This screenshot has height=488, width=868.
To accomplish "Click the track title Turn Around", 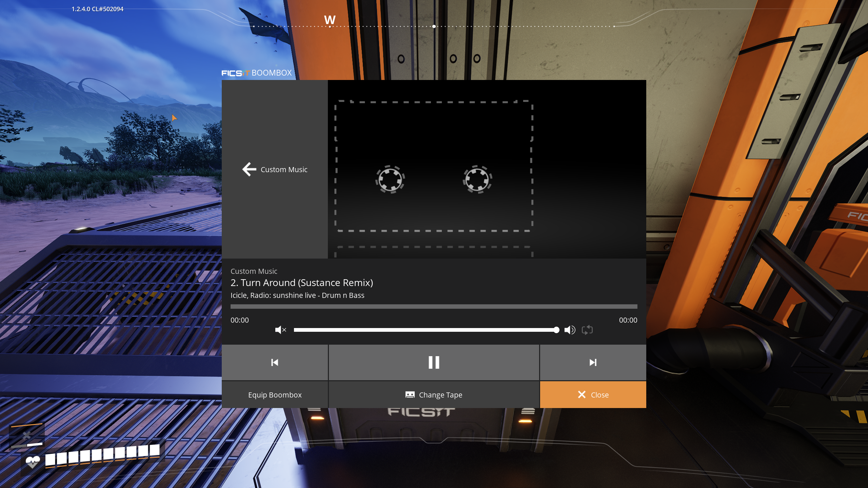I will point(302,283).
